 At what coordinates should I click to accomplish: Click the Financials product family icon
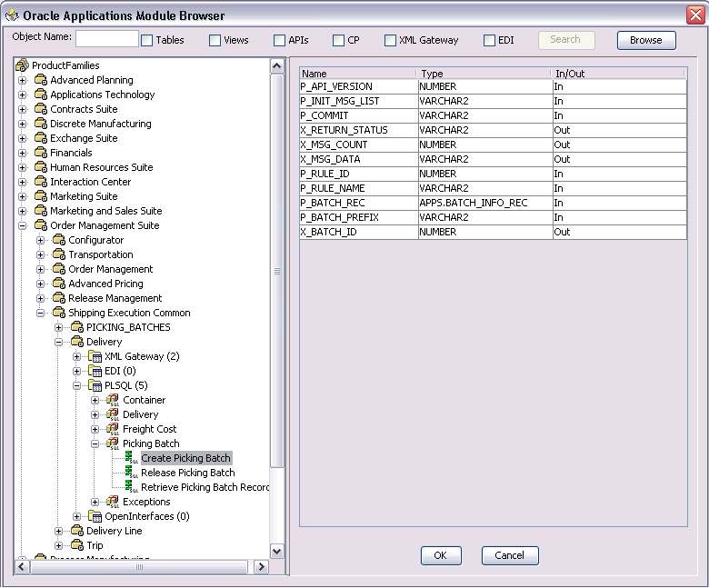point(41,153)
